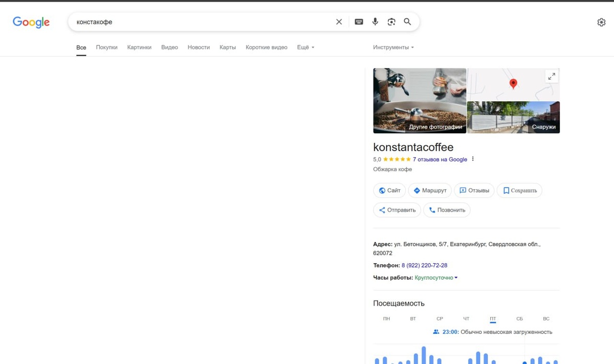Select ПТ day in Посещаемость
Image resolution: width=614 pixels, height=364 pixels.
493,318
